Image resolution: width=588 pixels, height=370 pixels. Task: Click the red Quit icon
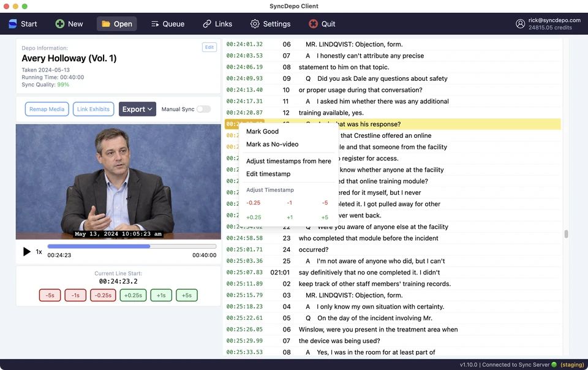[313, 24]
